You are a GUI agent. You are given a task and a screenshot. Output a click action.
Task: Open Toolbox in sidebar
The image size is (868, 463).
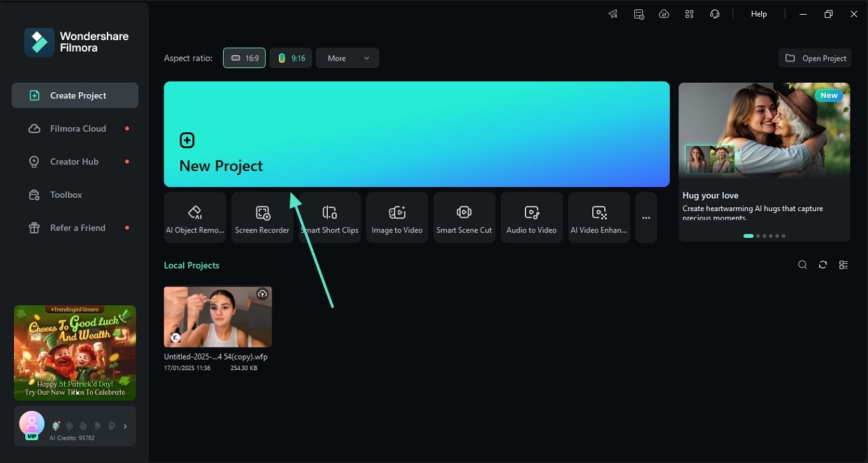click(75, 195)
